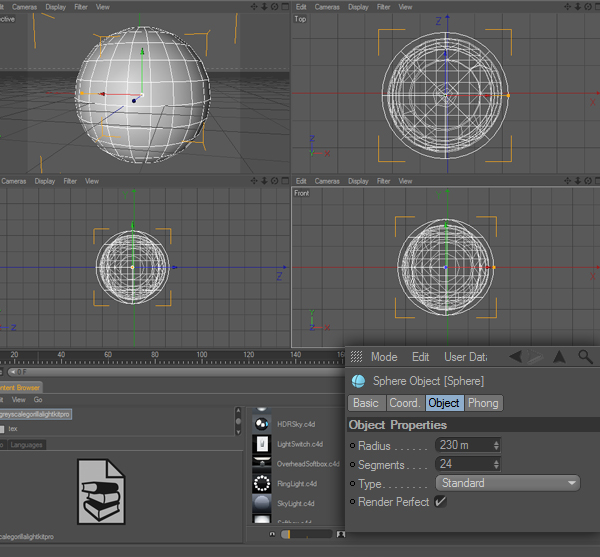Viewport: 600px width, 557px height.
Task: Toggle full-screen icon of the Perspective viewport
Action: [x=285, y=7]
